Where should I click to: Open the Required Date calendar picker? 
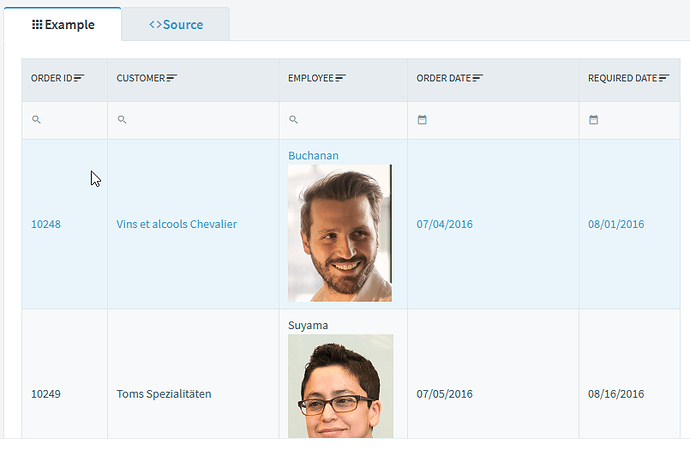[594, 120]
